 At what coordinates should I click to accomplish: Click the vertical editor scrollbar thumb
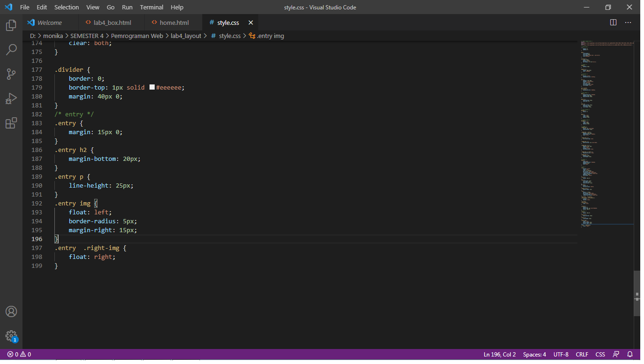click(637, 294)
